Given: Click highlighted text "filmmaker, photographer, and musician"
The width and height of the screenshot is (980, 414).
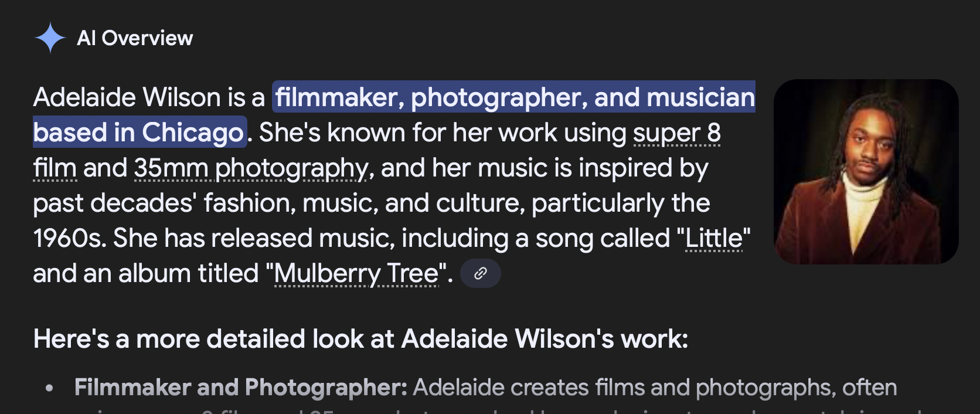Looking at the screenshot, I should pos(515,97).
